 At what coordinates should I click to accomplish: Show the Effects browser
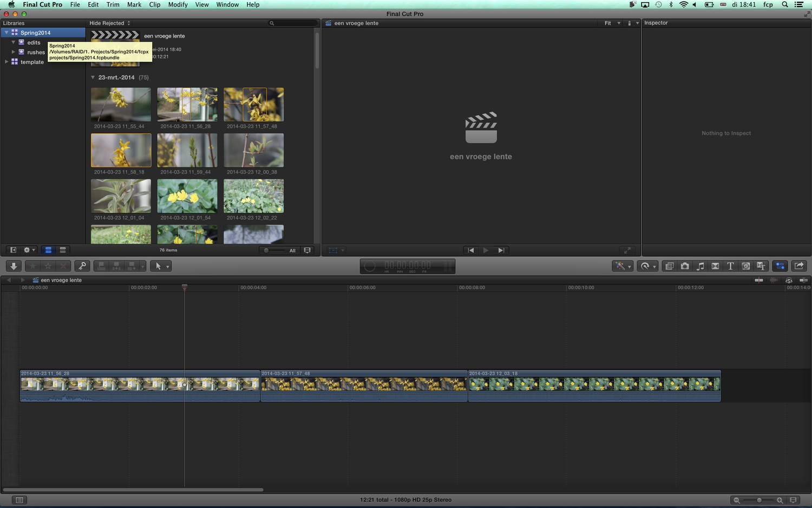(x=670, y=266)
